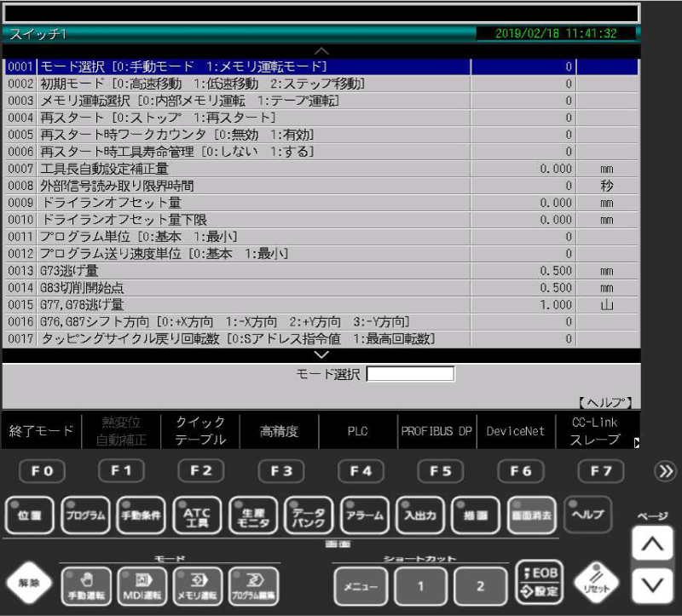Select the PLC softkey tab

pos(358,431)
